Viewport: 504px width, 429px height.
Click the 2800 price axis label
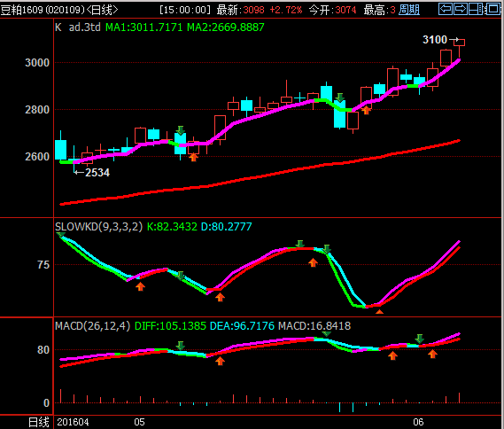[37, 110]
